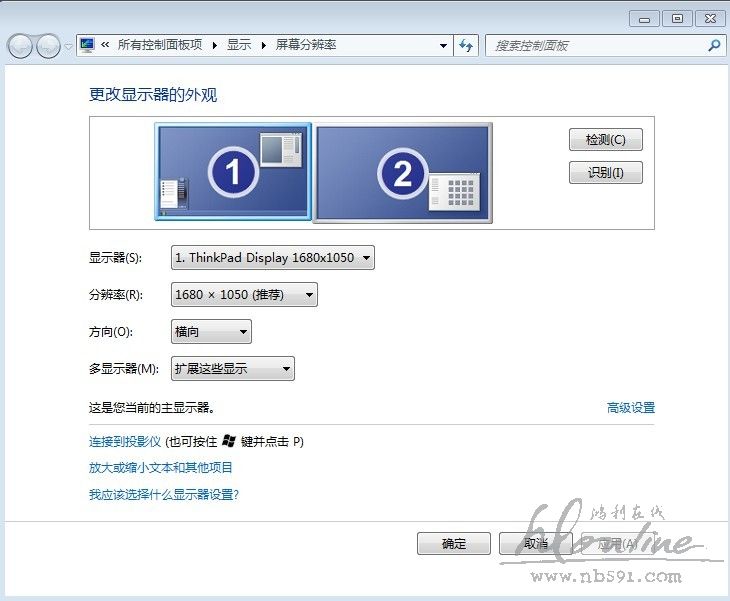The height and width of the screenshot is (601, 730).
Task: Expand arrow after 显示 breadcrumb
Action: (x=264, y=45)
